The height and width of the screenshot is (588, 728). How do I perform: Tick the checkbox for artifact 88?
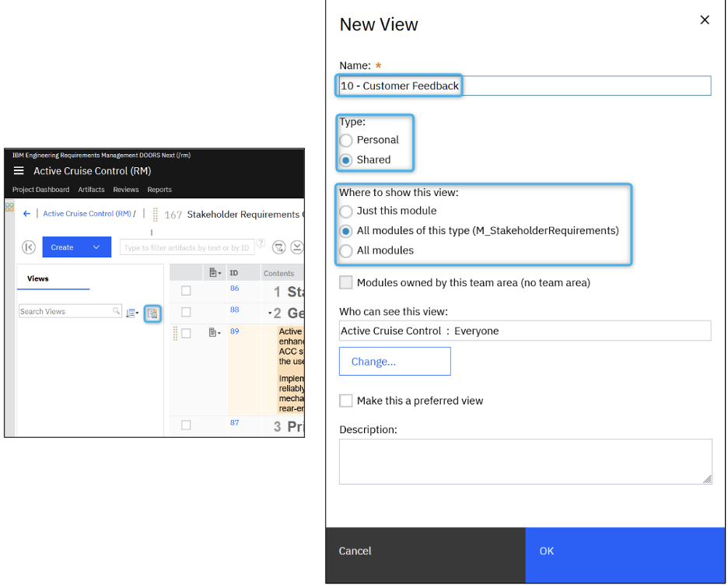pos(186,312)
